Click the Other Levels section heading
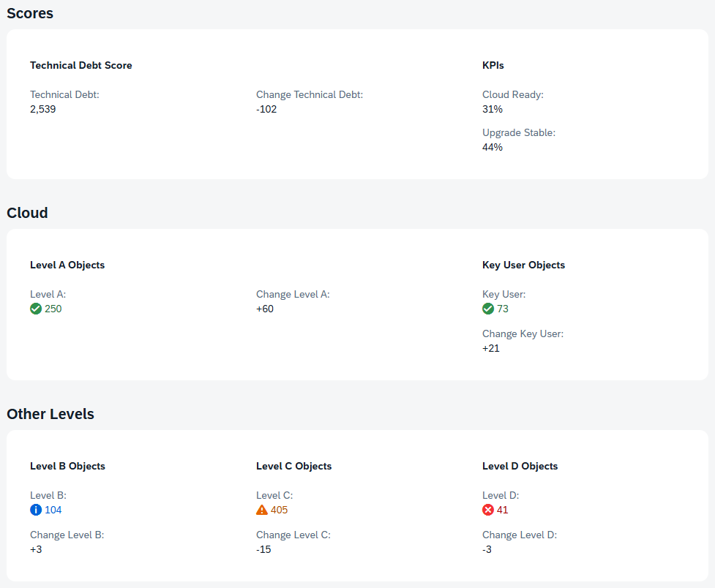Screen dimensions: 715x588 (50, 414)
